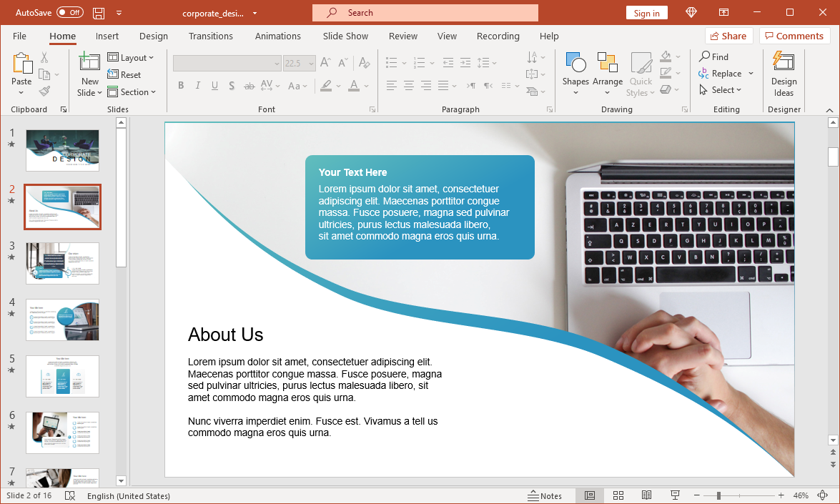
Task: Open the Section dropdown
Action: point(132,92)
